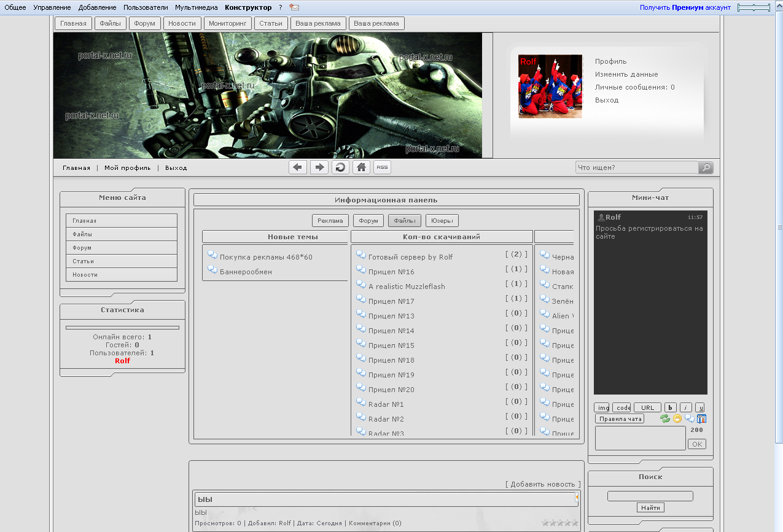Click the bubble icon beside "Прицел №13"

[361, 314]
